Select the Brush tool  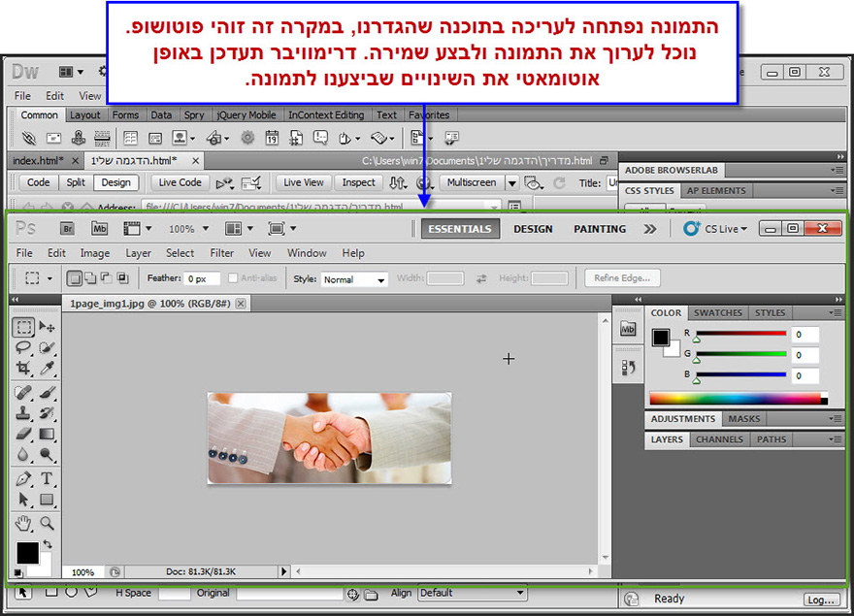pyautogui.click(x=47, y=392)
